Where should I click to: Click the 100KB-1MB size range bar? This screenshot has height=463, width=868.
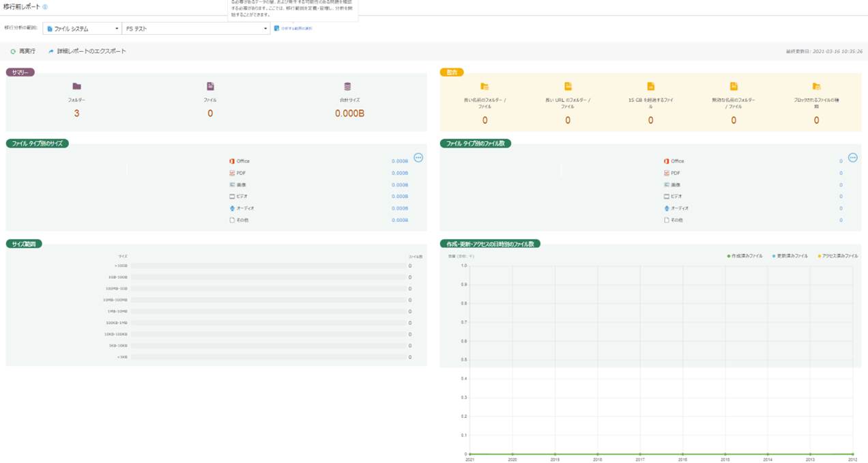pos(268,323)
